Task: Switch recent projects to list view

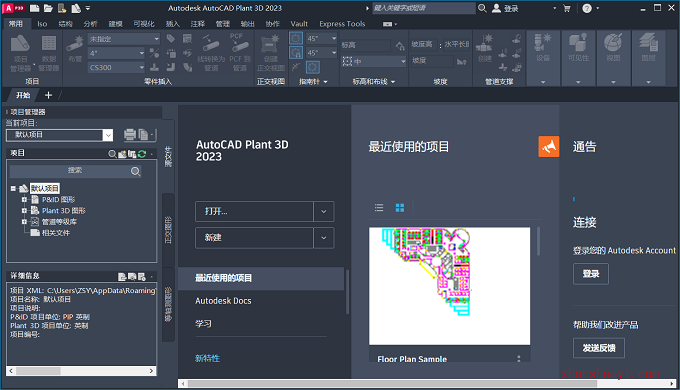Action: click(x=379, y=208)
